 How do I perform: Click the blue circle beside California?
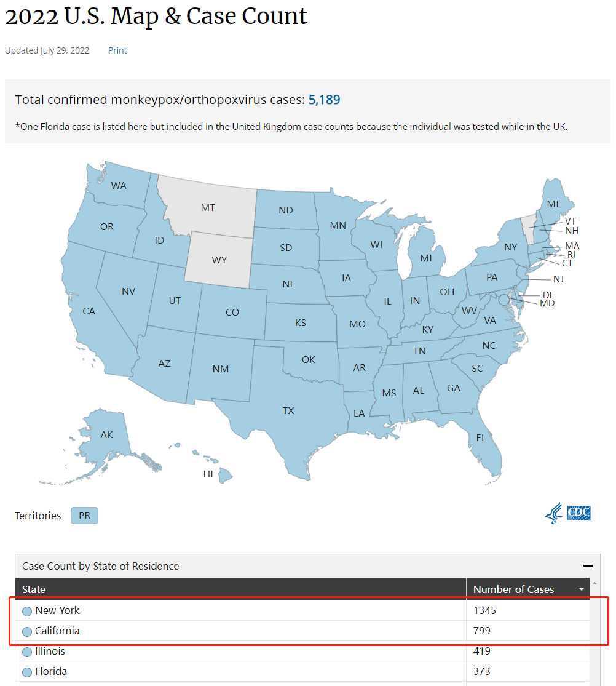(x=27, y=631)
